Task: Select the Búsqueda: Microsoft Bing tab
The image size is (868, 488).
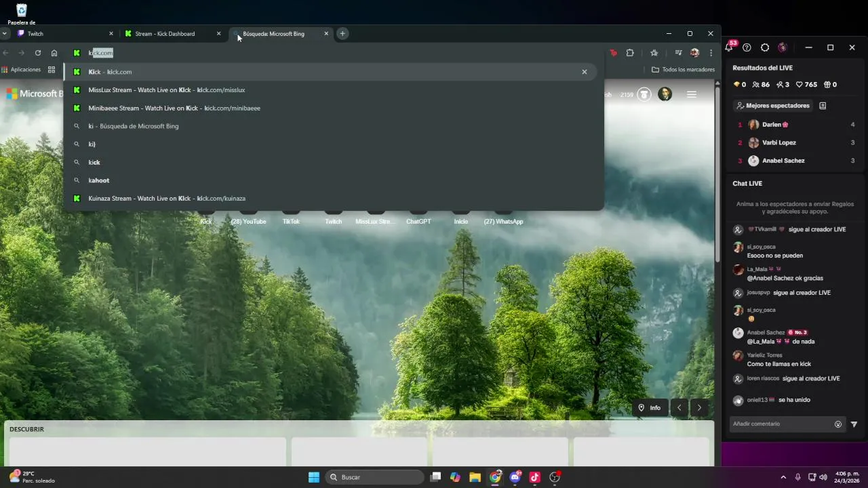Action: click(x=281, y=33)
